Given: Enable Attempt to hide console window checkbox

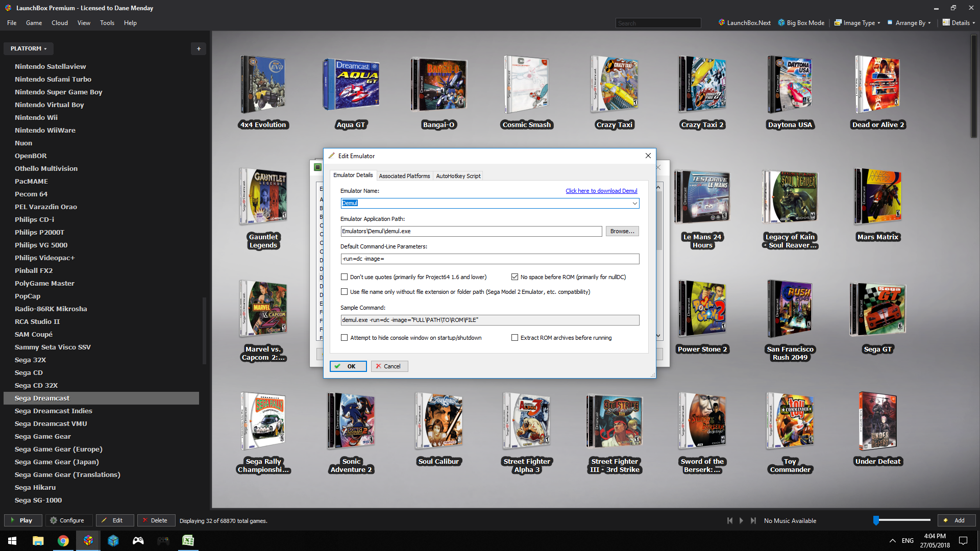Looking at the screenshot, I should [345, 338].
